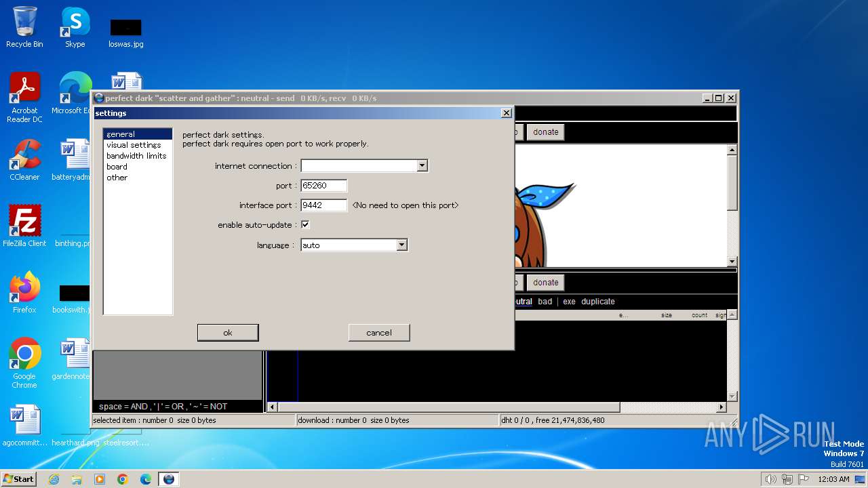This screenshot has height=488, width=868.
Task: Select the bookswith desktop file
Action: coord(71,298)
